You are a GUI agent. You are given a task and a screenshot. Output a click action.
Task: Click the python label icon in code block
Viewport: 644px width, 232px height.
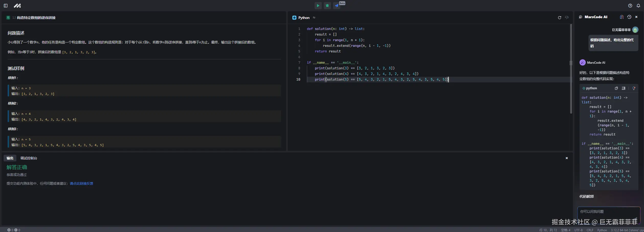tap(584, 88)
